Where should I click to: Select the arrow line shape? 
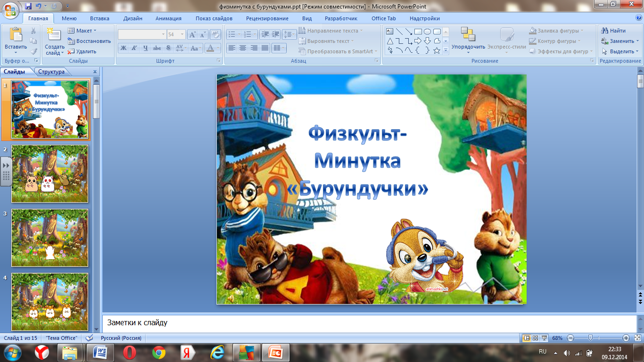(409, 32)
